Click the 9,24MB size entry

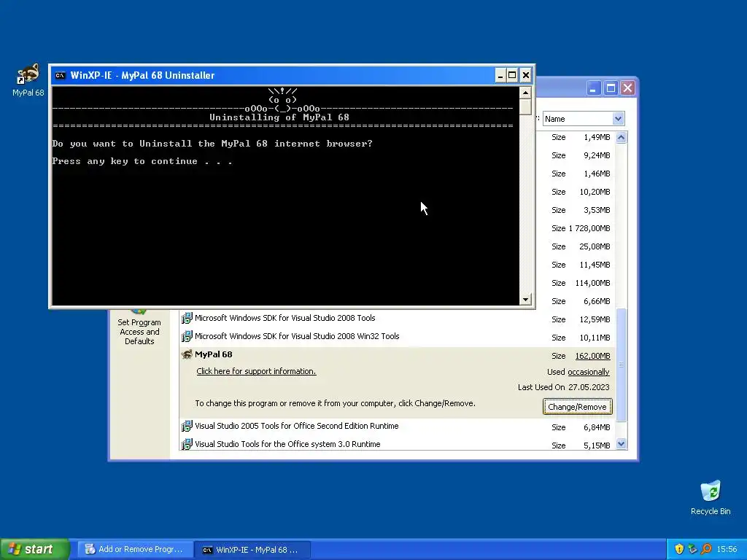pos(597,155)
